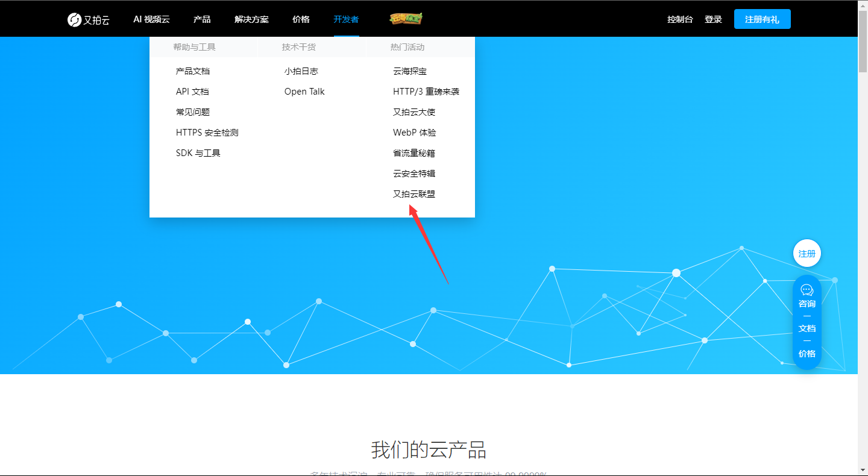Open the 产品文档 link
The width and height of the screenshot is (868, 476).
tap(193, 70)
